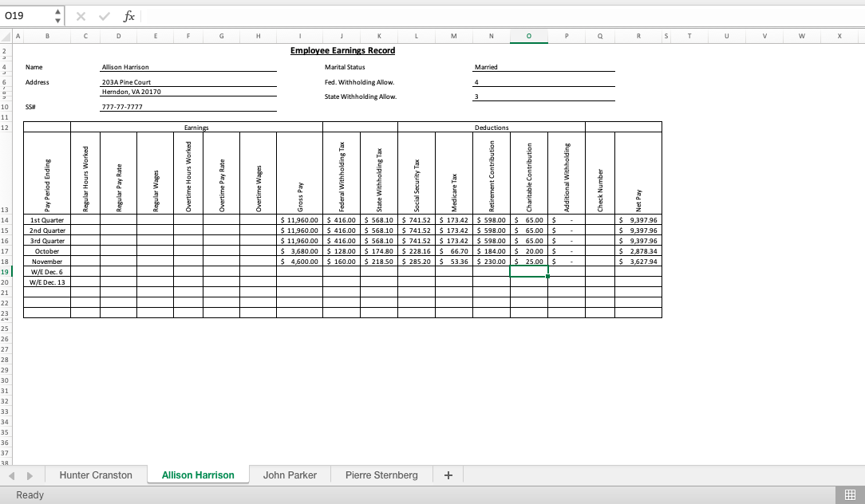Viewport: 865px width, 504px height.
Task: Select the 1st Quarter pay period cell
Action: pos(46,220)
